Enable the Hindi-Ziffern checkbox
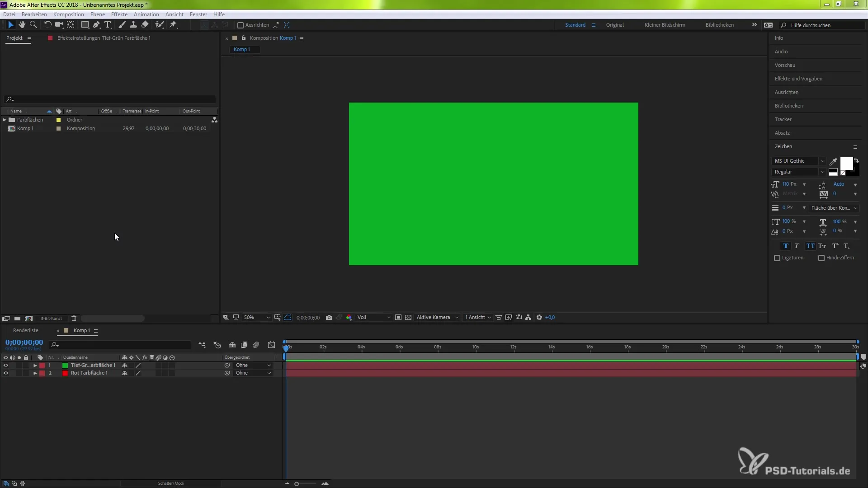Image resolution: width=868 pixels, height=488 pixels. [821, 258]
